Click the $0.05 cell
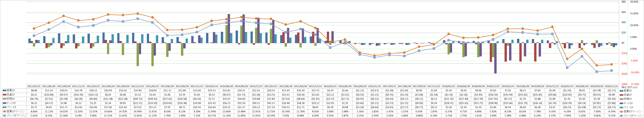Image resolution: width=644 pixels, height=118 pixels. 123,103
